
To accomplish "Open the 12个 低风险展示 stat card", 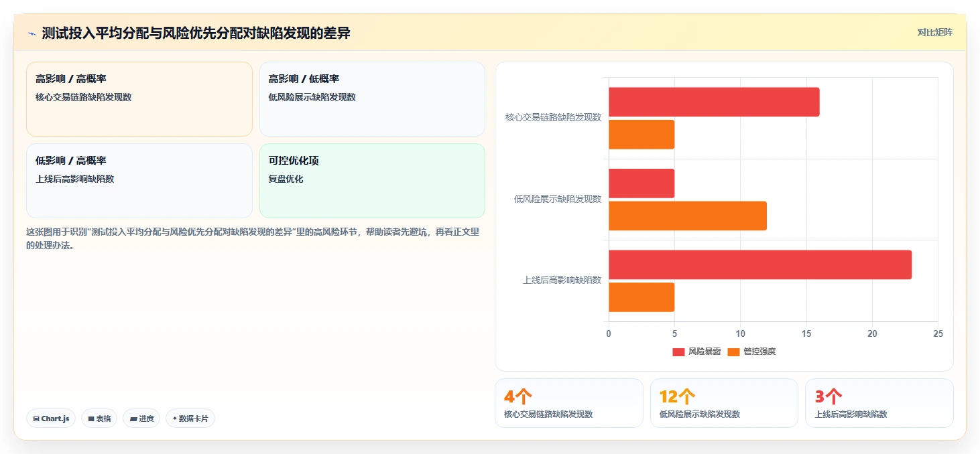I will click(724, 403).
